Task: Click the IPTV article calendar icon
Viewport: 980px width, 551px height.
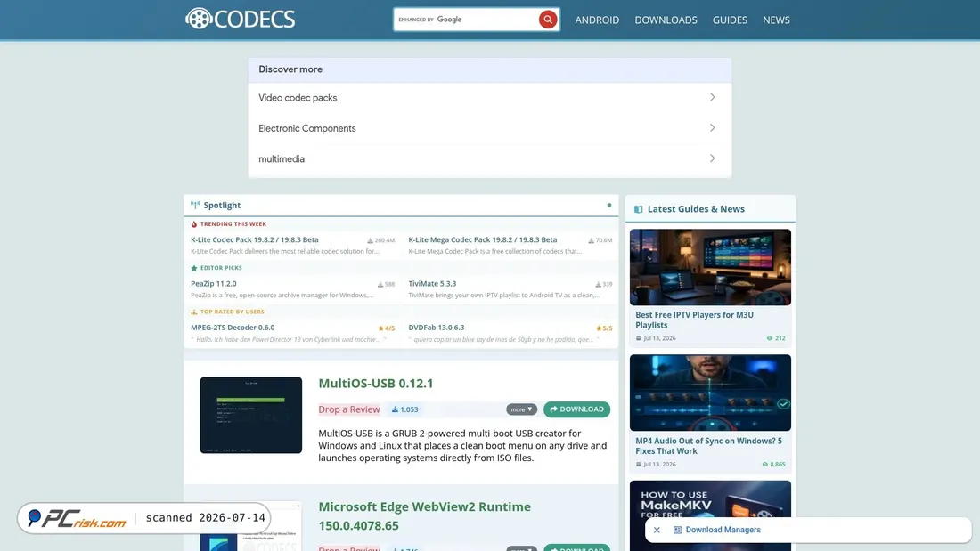Action: [x=638, y=338]
